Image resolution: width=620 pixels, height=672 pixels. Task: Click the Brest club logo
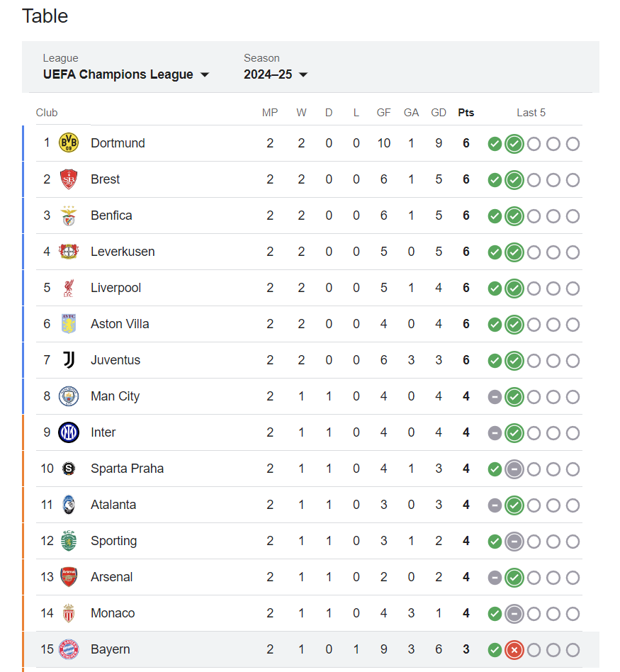tap(69, 179)
